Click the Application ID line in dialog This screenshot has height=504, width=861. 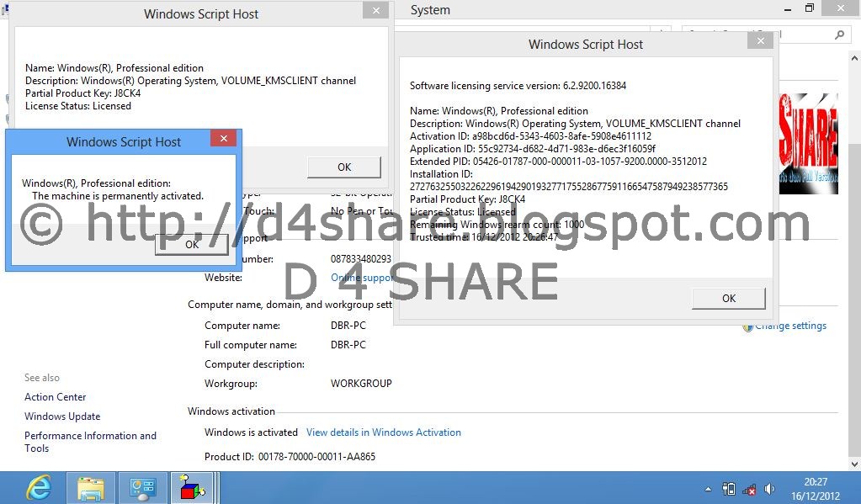(x=533, y=149)
